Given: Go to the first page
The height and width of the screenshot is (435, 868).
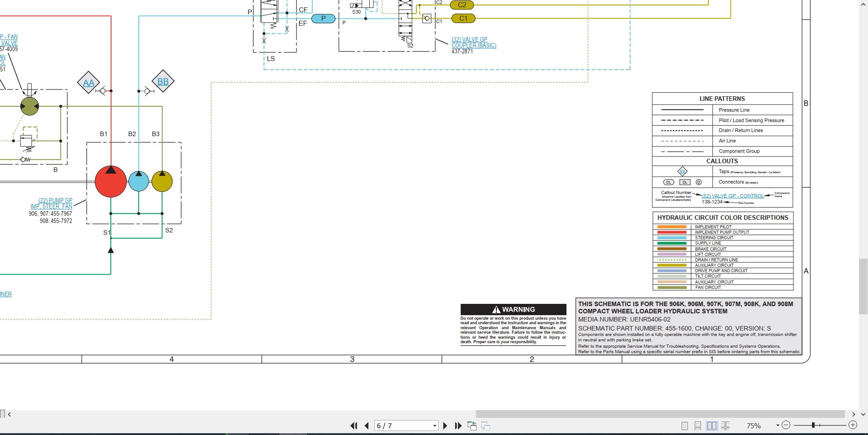Looking at the screenshot, I should (x=354, y=426).
